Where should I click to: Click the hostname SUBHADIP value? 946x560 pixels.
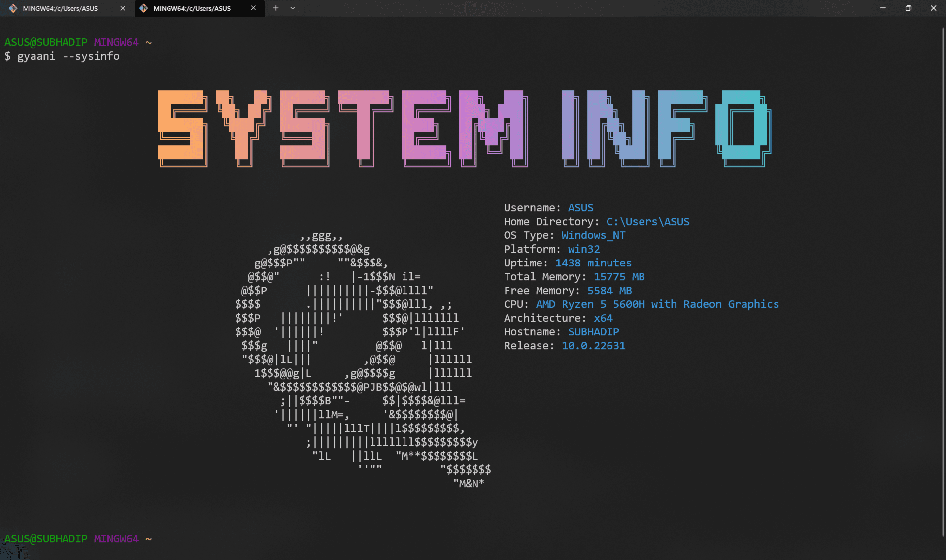click(x=593, y=332)
